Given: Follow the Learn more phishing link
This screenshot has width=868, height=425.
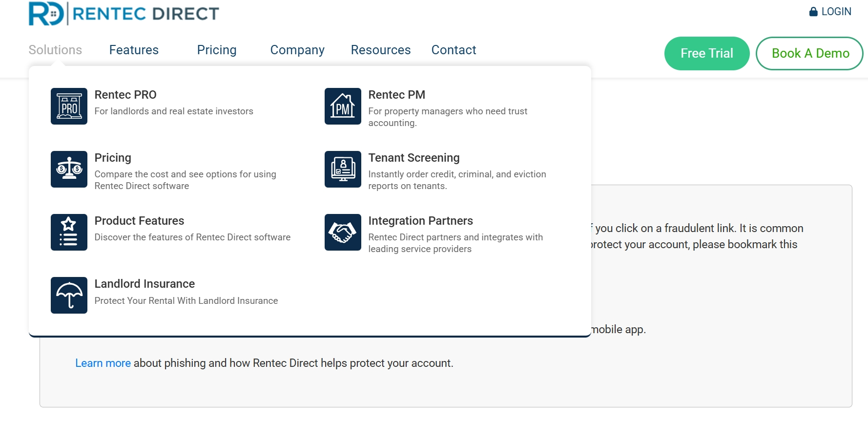Looking at the screenshot, I should click(x=103, y=363).
